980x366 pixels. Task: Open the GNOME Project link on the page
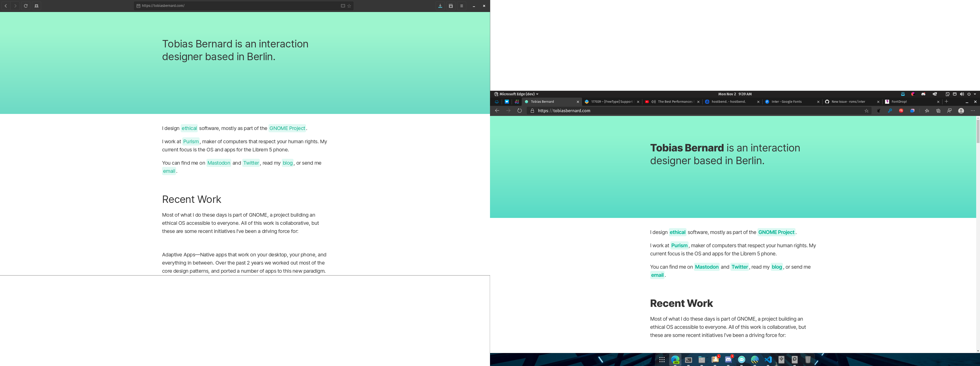(x=776, y=232)
